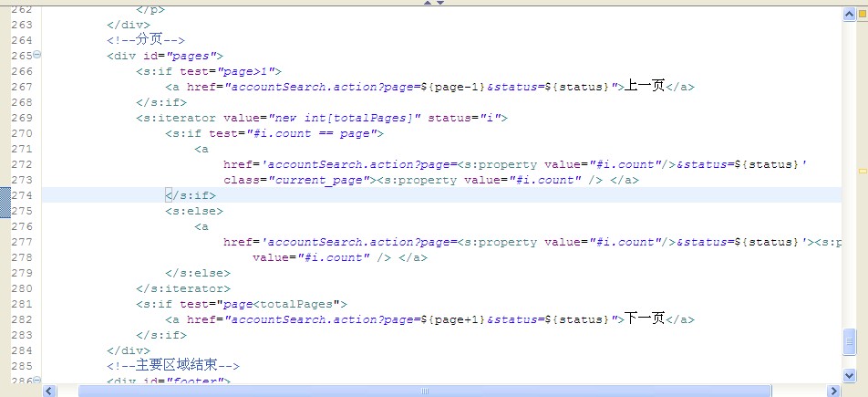Click the horizontal scrollbar left arrow
Viewport: 868px width, 397px height.
click(49, 391)
